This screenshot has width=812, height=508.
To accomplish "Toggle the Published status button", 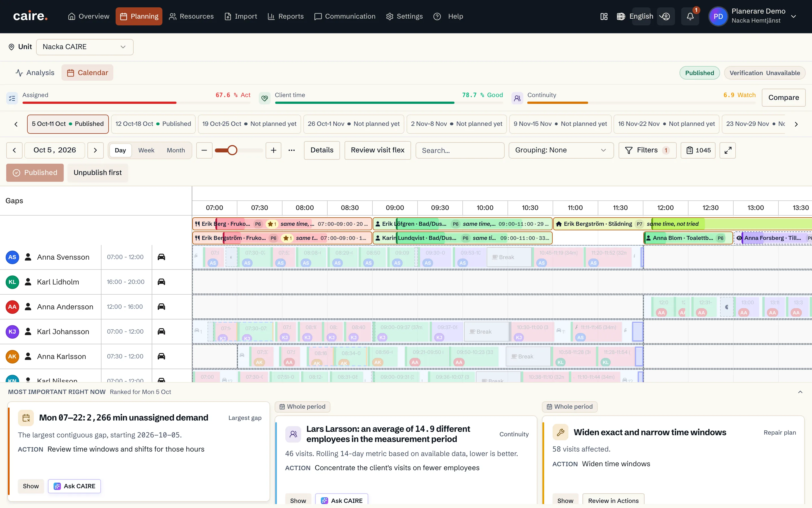I will point(35,173).
